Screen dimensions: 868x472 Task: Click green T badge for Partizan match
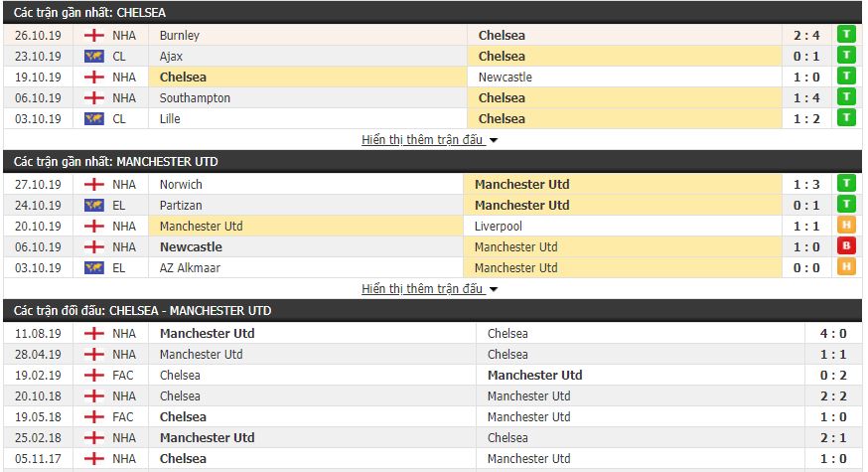pos(846,204)
